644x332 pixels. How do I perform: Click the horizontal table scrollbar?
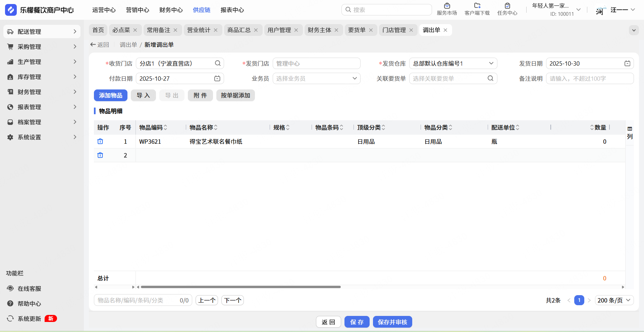pos(240,287)
